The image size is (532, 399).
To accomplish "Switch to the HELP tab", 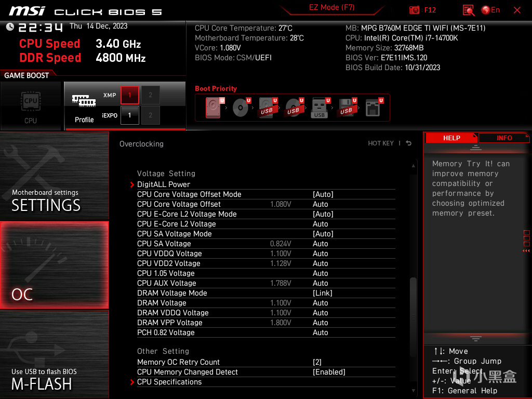I will point(451,138).
